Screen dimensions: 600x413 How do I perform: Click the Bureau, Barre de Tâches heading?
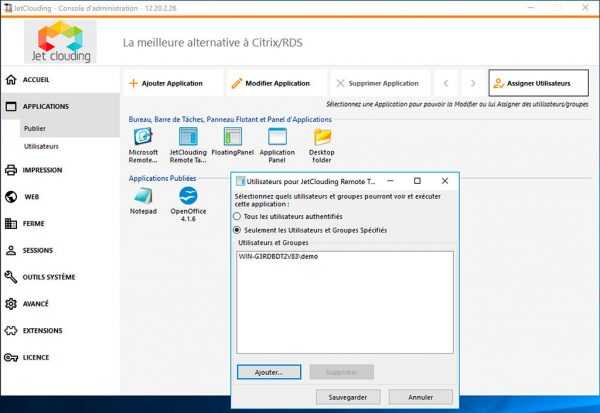coord(230,119)
